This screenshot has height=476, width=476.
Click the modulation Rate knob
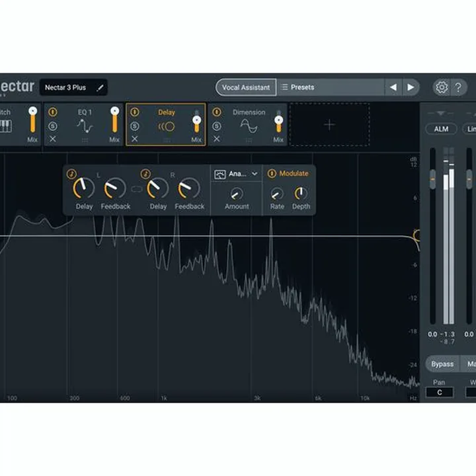[x=277, y=194]
